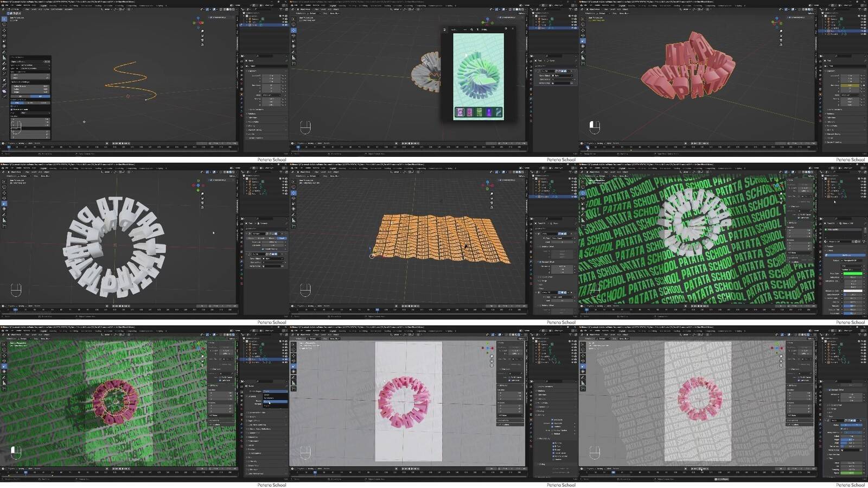This screenshot has height=488, width=868.
Task: Click the blue Use Nodes button in green render screenshot
Action: [846, 255]
